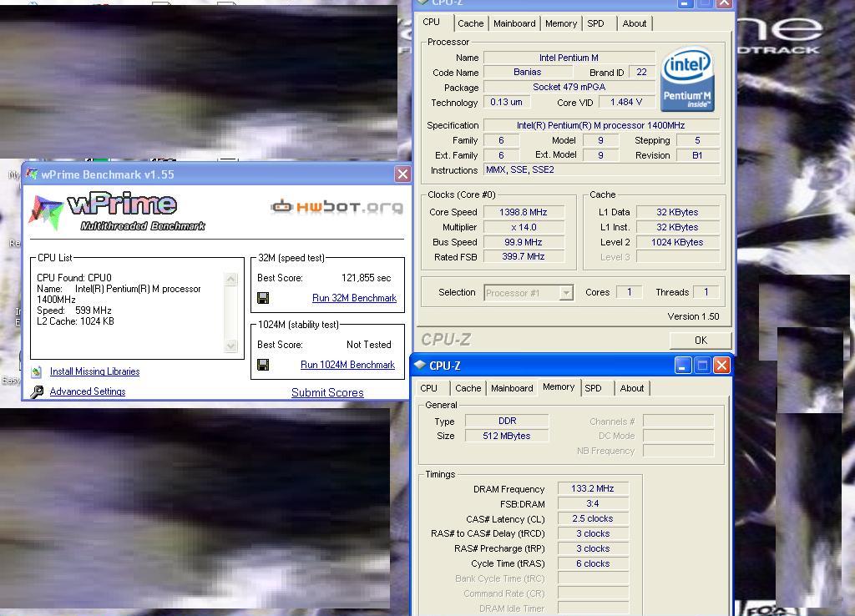Open Install Missing Libraries link

(94, 371)
